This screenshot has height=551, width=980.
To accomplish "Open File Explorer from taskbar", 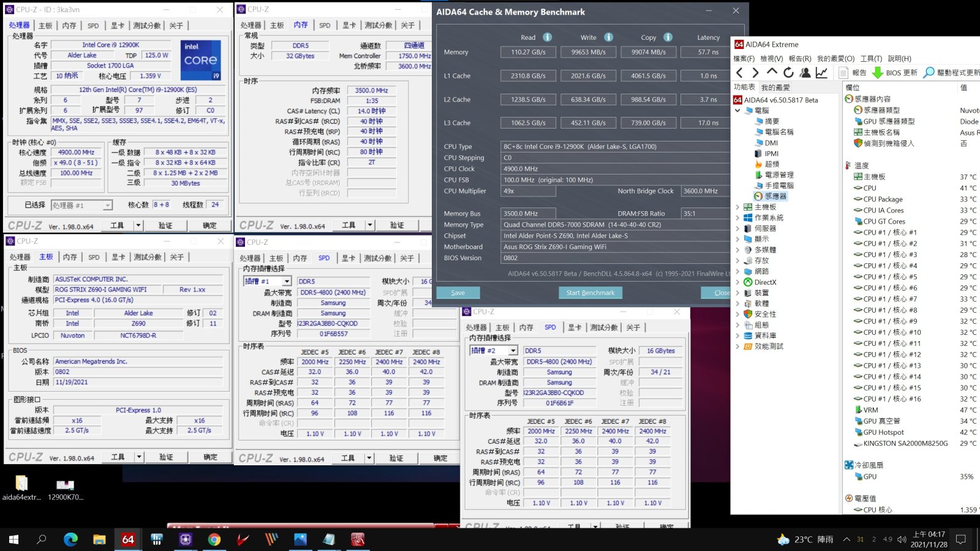I will pyautogui.click(x=99, y=539).
